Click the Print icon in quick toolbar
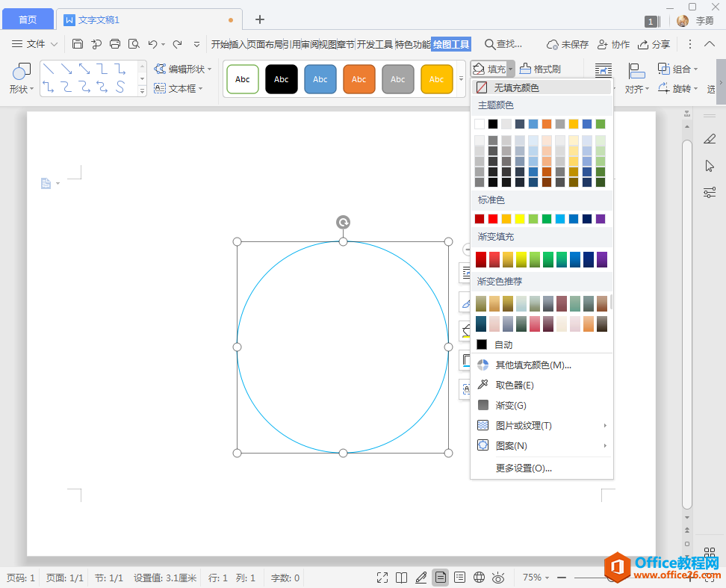 click(x=115, y=44)
